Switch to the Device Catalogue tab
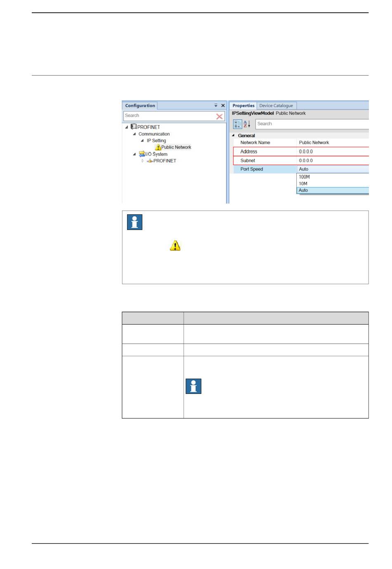The image size is (392, 569). tap(276, 106)
